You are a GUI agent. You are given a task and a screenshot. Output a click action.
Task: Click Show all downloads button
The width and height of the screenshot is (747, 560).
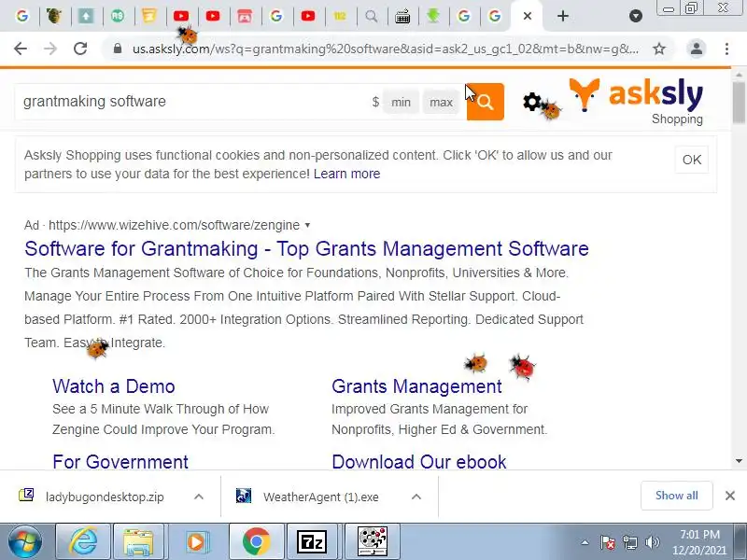[x=676, y=496]
